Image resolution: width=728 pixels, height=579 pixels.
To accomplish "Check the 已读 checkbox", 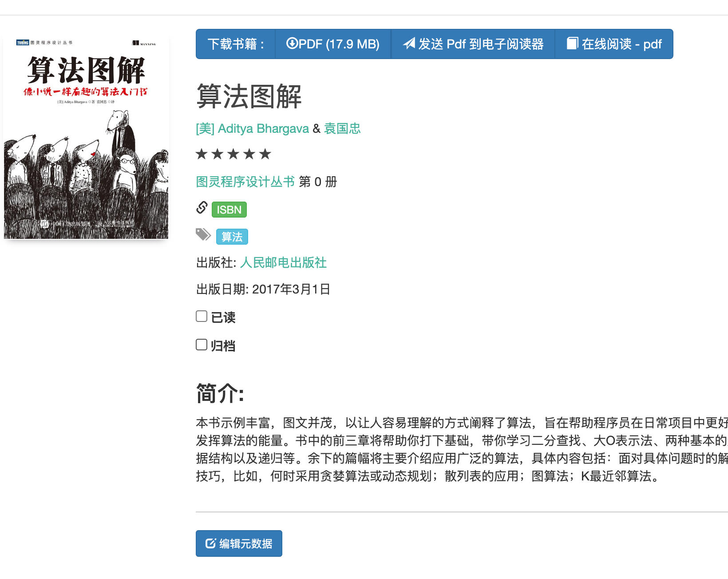I will click(x=201, y=316).
